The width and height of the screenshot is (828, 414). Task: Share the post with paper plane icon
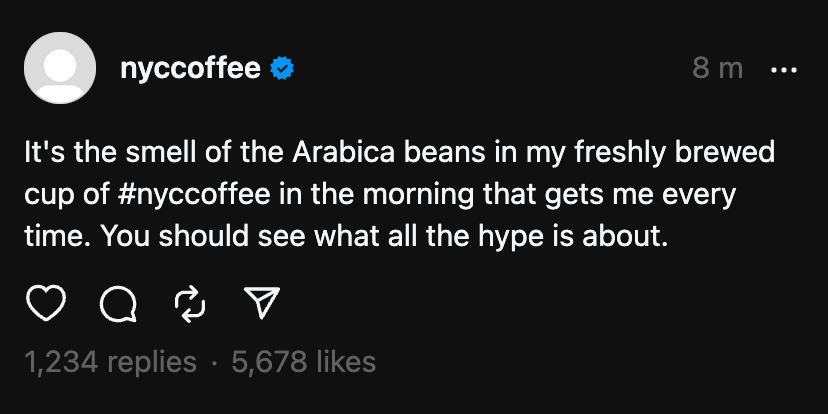pyautogui.click(x=261, y=303)
